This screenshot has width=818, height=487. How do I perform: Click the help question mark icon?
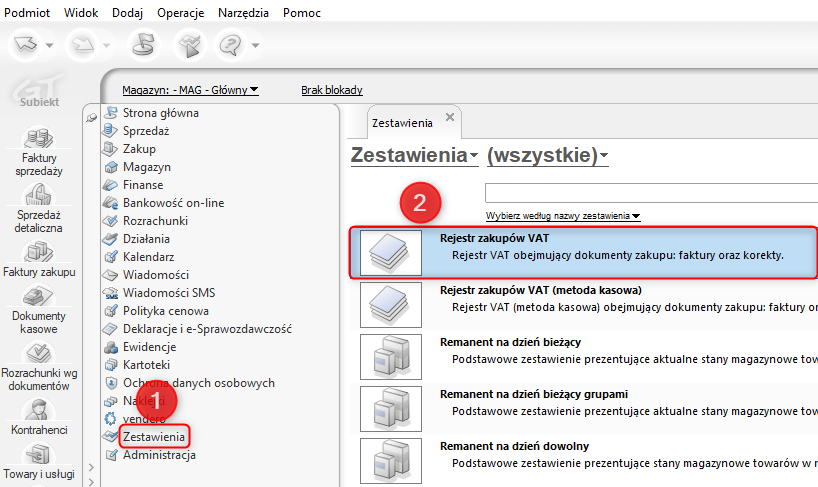coord(231,45)
